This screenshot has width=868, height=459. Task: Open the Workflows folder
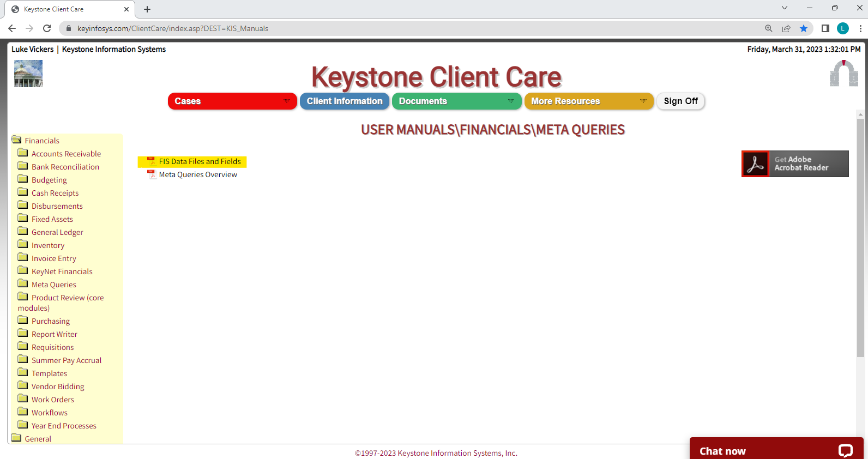coord(49,413)
